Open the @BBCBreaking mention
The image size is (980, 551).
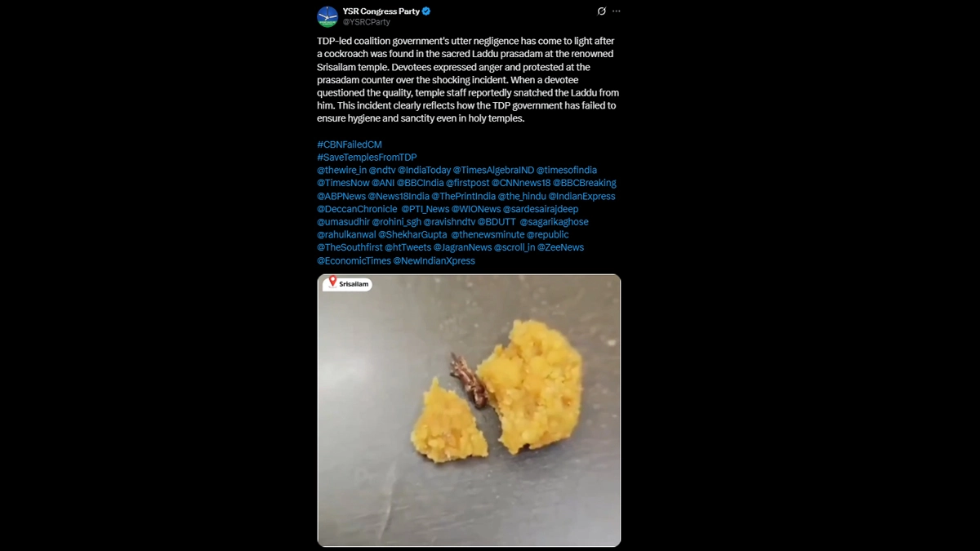[585, 183]
